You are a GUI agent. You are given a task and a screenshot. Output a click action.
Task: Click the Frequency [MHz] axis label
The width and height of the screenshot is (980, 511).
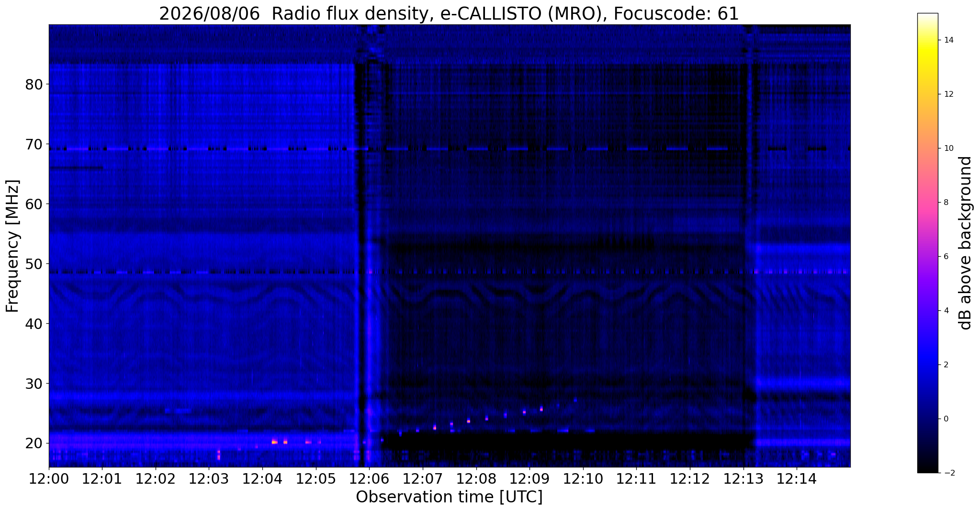click(13, 246)
